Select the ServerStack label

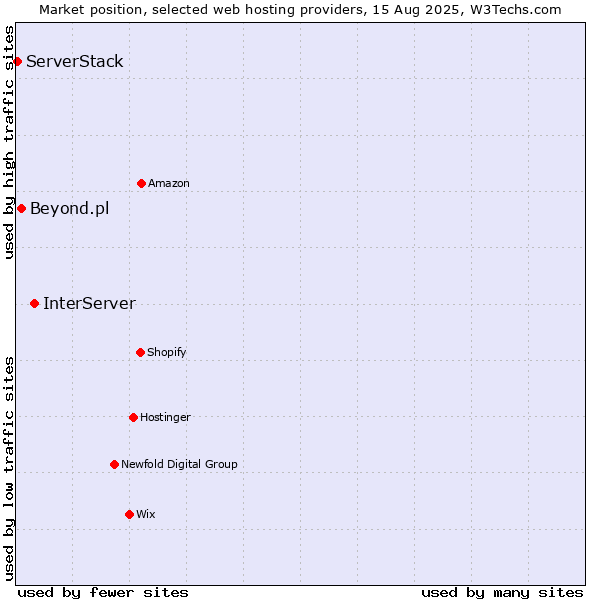click(x=75, y=61)
